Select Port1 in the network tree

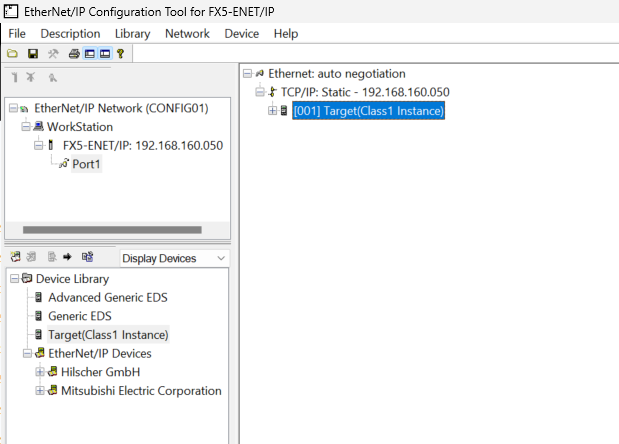[86, 164]
